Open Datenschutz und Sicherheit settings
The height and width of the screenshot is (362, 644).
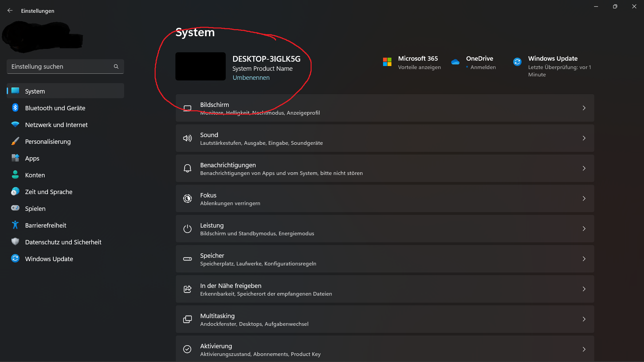point(63,242)
